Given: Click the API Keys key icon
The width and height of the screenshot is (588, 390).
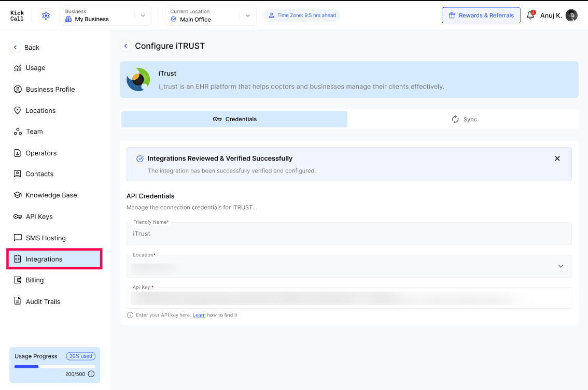Looking at the screenshot, I should tap(18, 216).
